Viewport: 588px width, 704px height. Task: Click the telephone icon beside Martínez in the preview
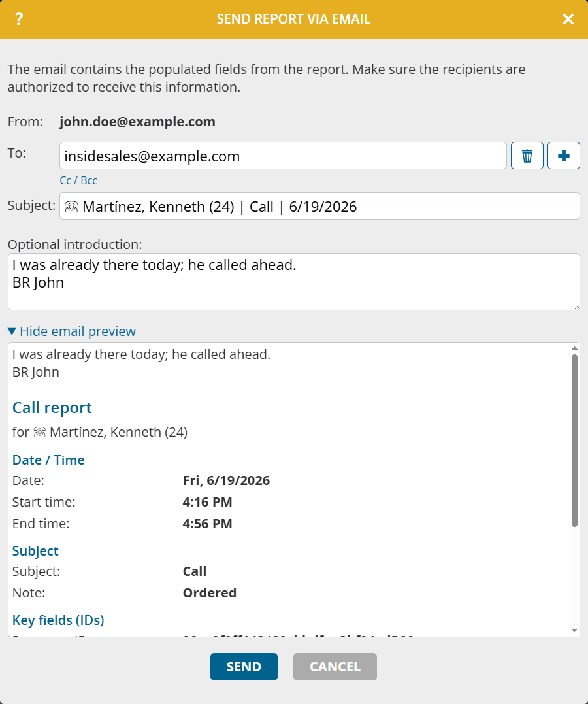[40, 432]
